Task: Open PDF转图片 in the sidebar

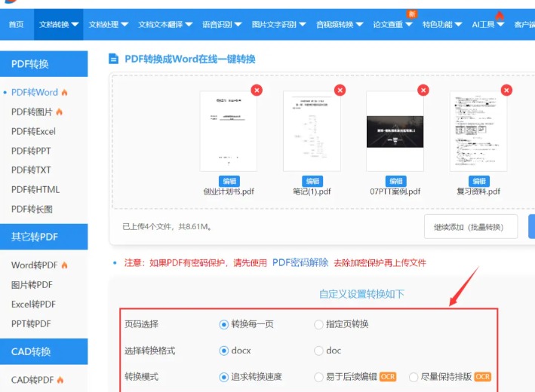Action: 32,112
